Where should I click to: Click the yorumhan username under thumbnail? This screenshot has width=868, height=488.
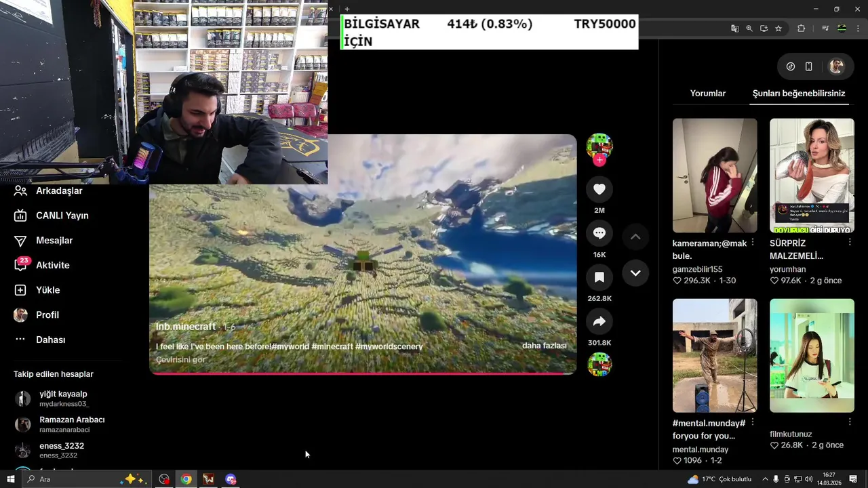point(787,269)
